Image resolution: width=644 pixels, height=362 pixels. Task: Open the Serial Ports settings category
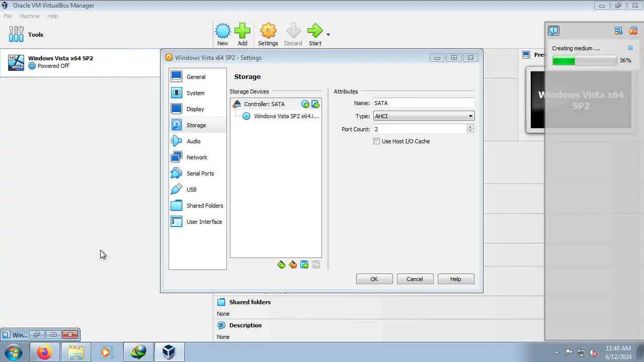pyautogui.click(x=197, y=173)
